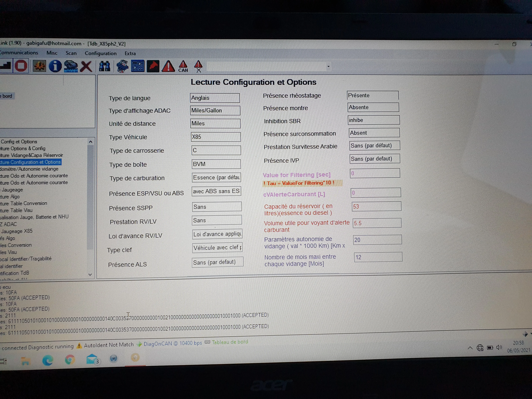Screen dimensions: 532x399
Task: Click the warning triangle with small X
Action: coord(198,66)
